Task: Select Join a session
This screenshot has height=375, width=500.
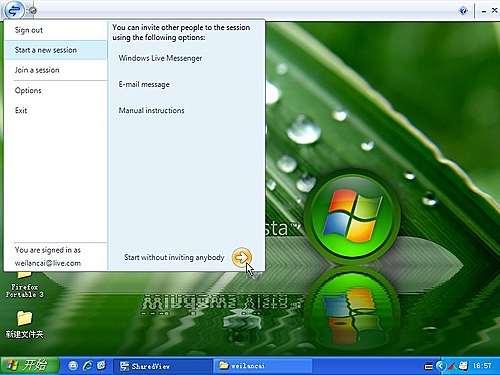Action: (37, 70)
